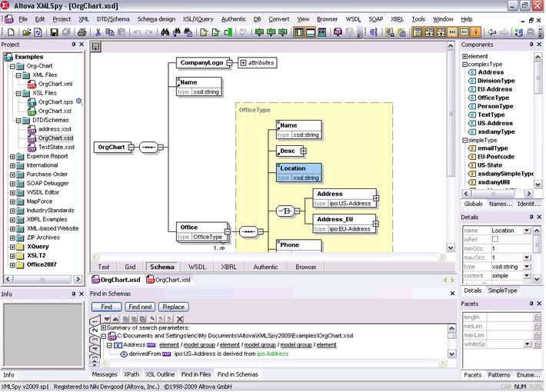The height and width of the screenshot is (392, 546).
Task: Click the Open file folder icon
Action: pyautogui.click(x=25, y=32)
